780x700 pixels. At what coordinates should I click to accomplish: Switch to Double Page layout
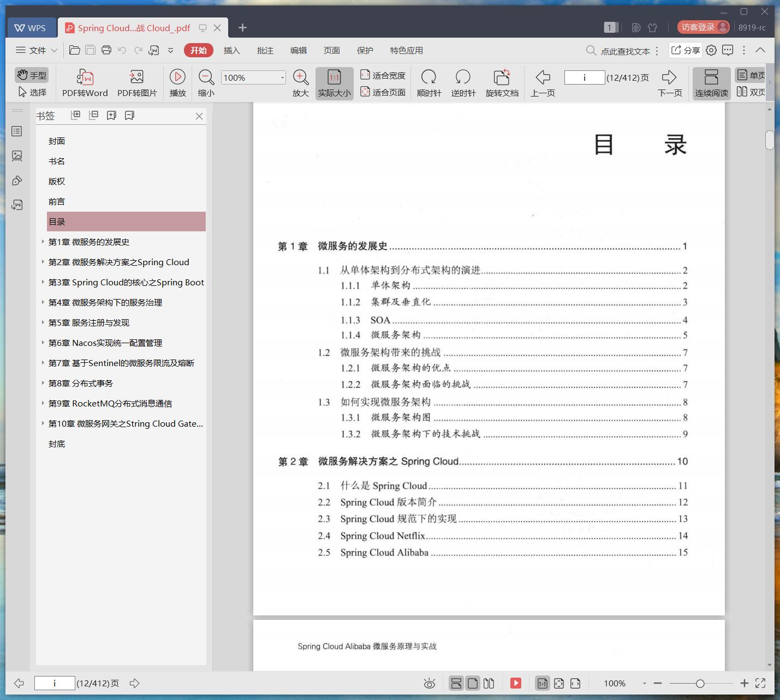pos(751,92)
